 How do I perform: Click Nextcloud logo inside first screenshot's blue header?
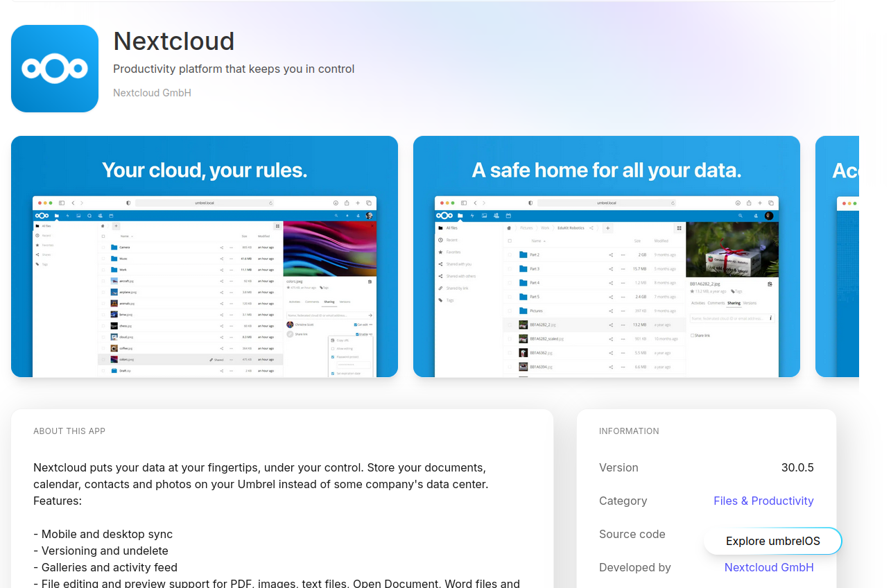[42, 216]
